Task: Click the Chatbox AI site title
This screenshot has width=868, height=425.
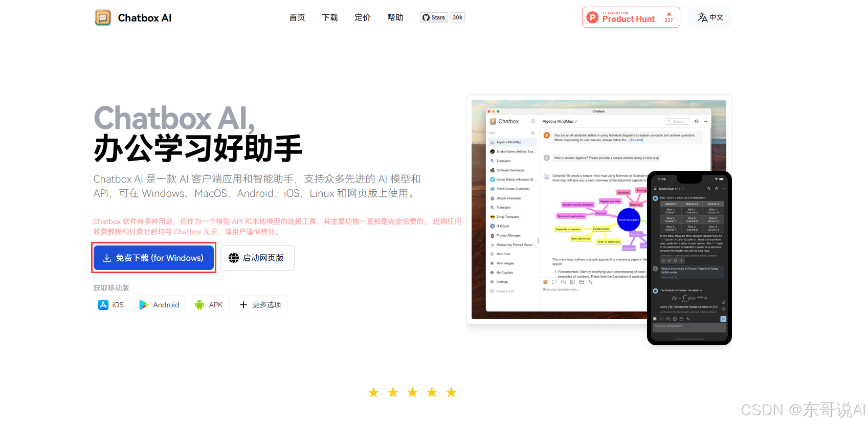Action: 145,18
